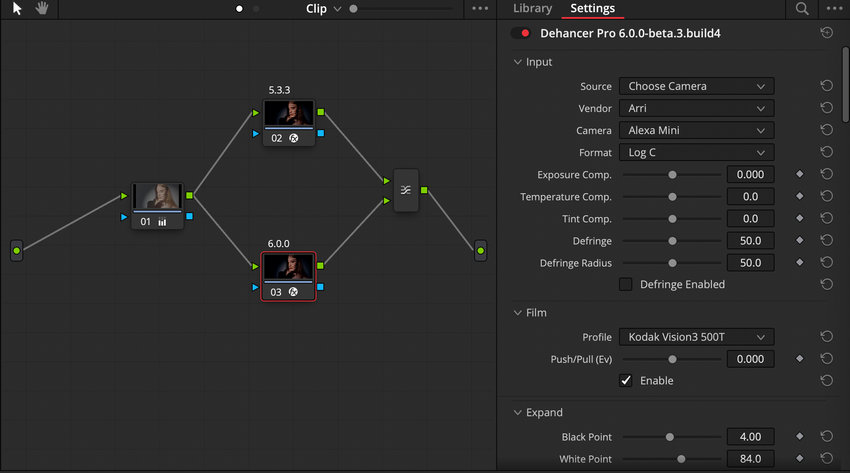
Task: Open the search icon in effects panel
Action: pos(802,9)
